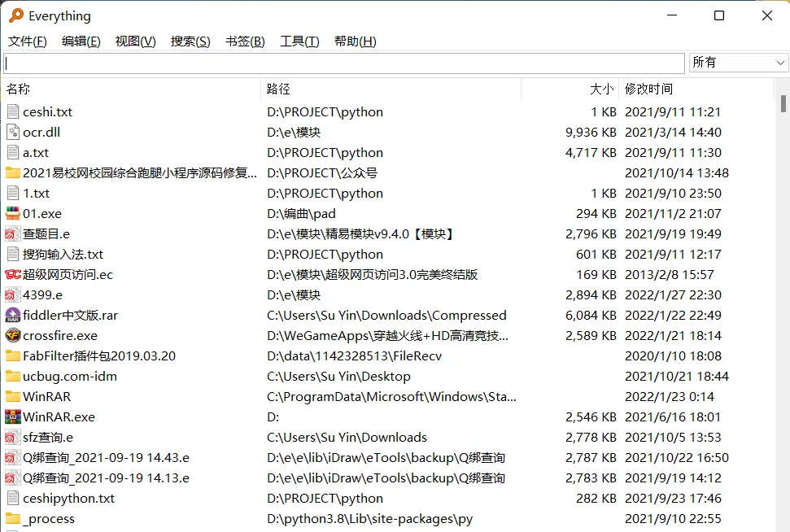Screen dimensions: 790x532
Task: Sort by the 名称 column header
Action: (x=19, y=89)
